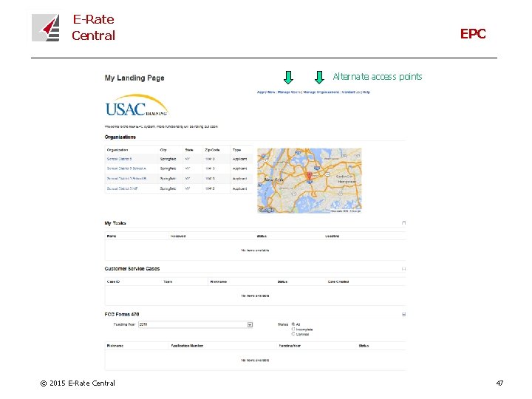This screenshot has height=399, width=532.
Task: Open the Manage Organizations link
Action: pyautogui.click(x=321, y=92)
